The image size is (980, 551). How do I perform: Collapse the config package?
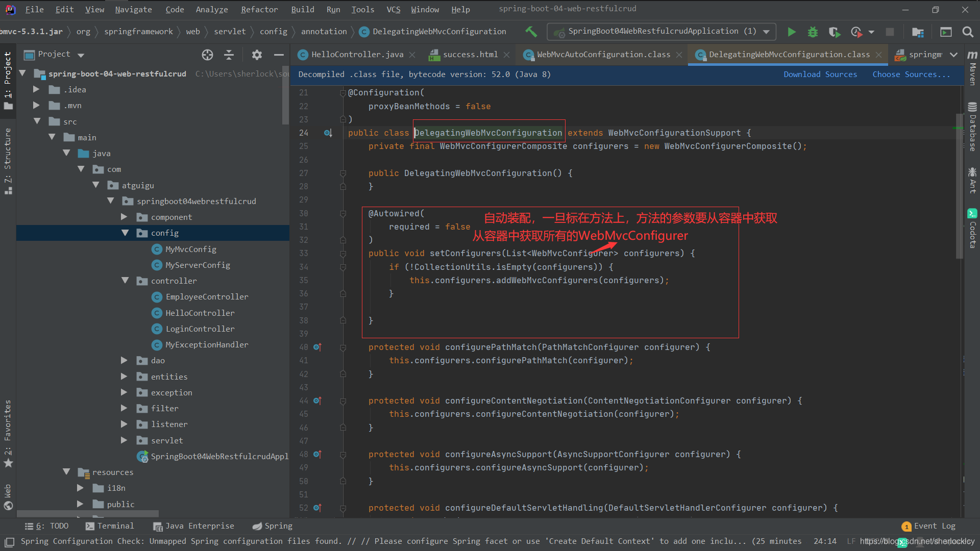tap(125, 233)
